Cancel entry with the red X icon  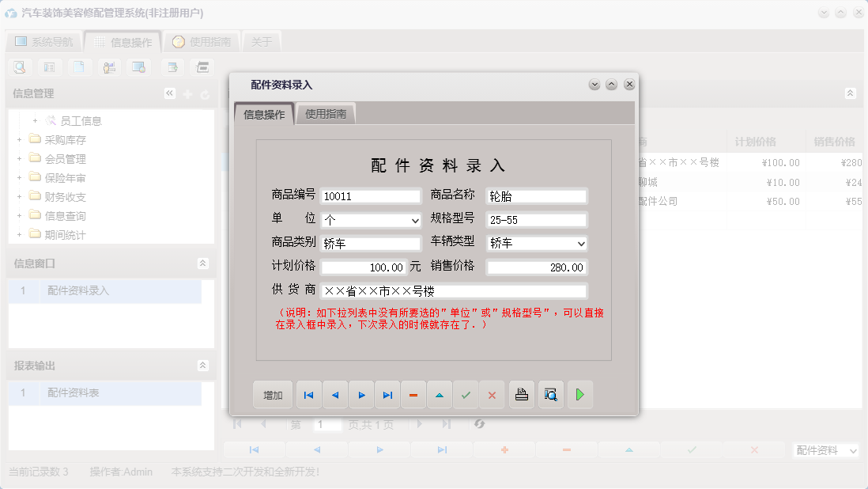coord(492,394)
